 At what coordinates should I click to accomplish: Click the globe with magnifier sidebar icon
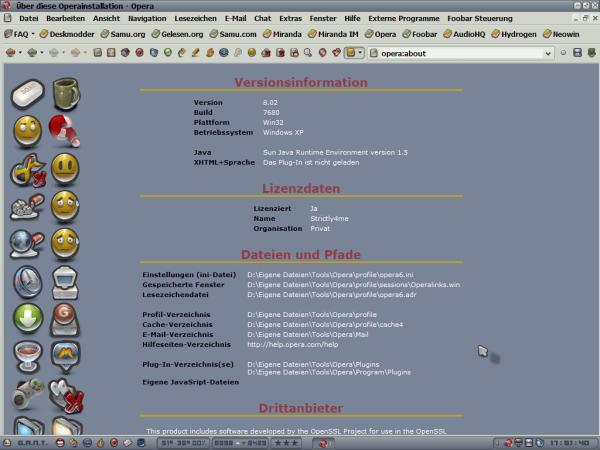27,244
